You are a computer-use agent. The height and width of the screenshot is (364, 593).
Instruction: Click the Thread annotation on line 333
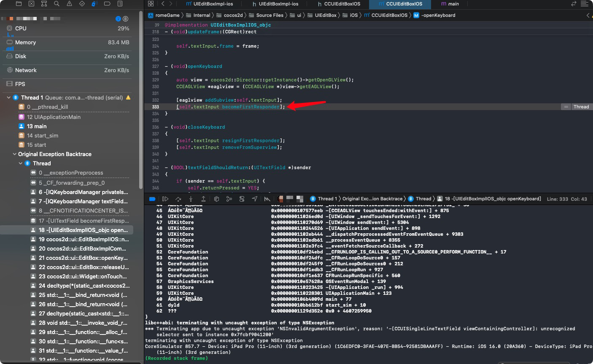click(582, 107)
